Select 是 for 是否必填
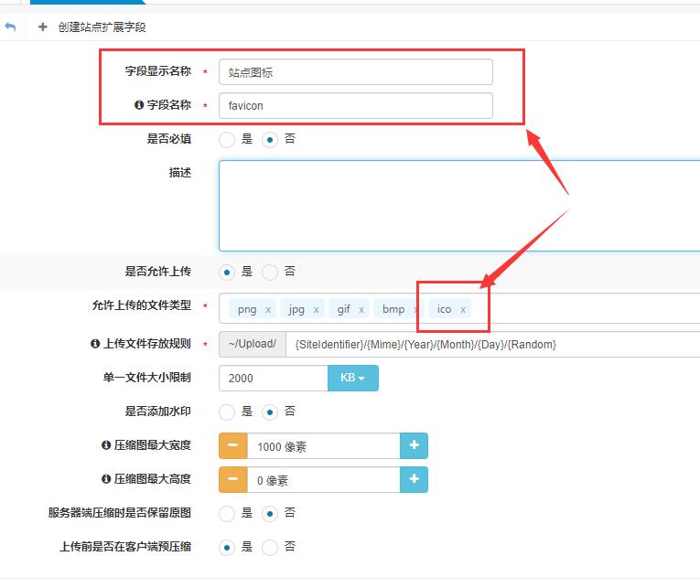Image resolution: width=700 pixels, height=588 pixels. tap(227, 140)
